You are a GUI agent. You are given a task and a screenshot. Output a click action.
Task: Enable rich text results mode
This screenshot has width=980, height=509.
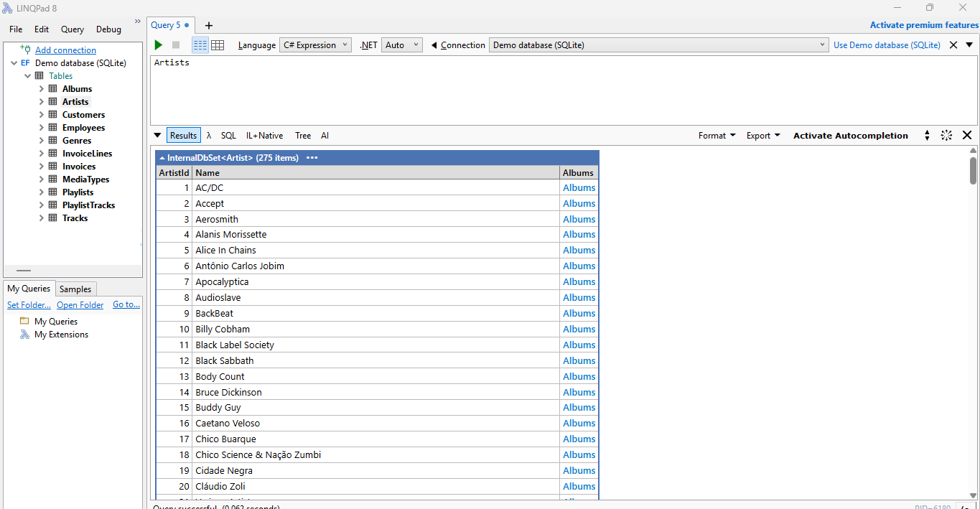coord(200,45)
